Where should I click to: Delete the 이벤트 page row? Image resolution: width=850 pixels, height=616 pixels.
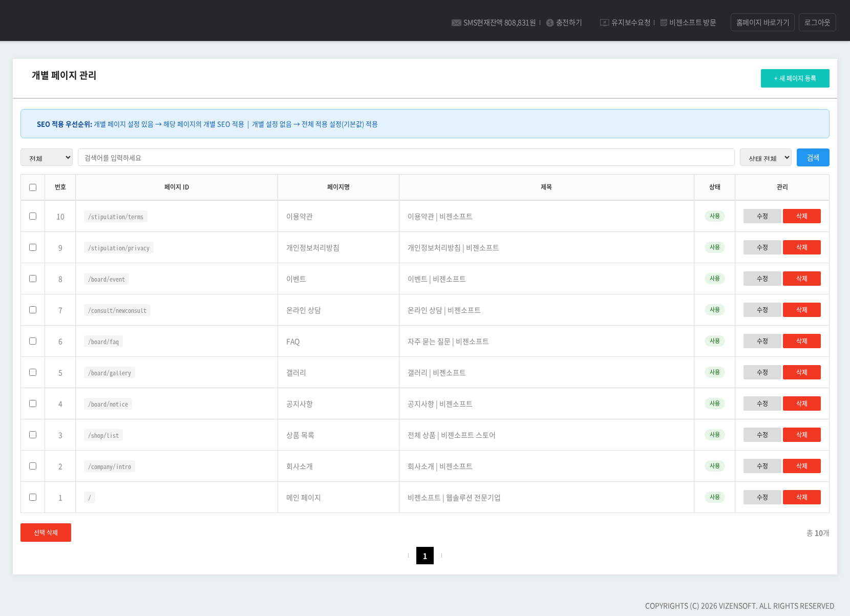pyautogui.click(x=801, y=279)
